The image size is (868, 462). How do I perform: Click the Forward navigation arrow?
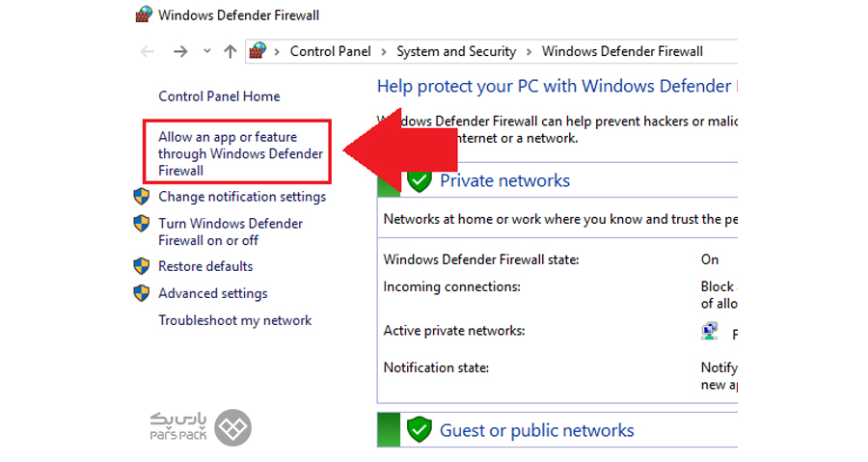180,51
